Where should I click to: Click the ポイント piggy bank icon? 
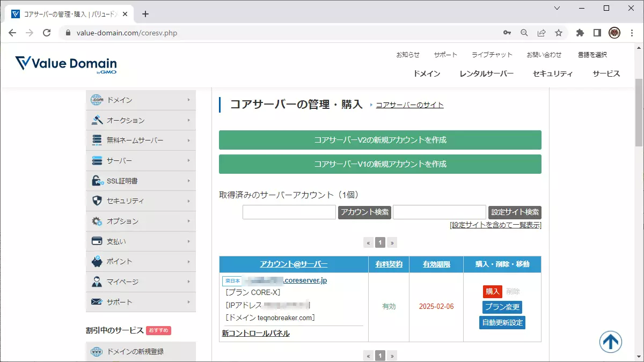pos(97,262)
